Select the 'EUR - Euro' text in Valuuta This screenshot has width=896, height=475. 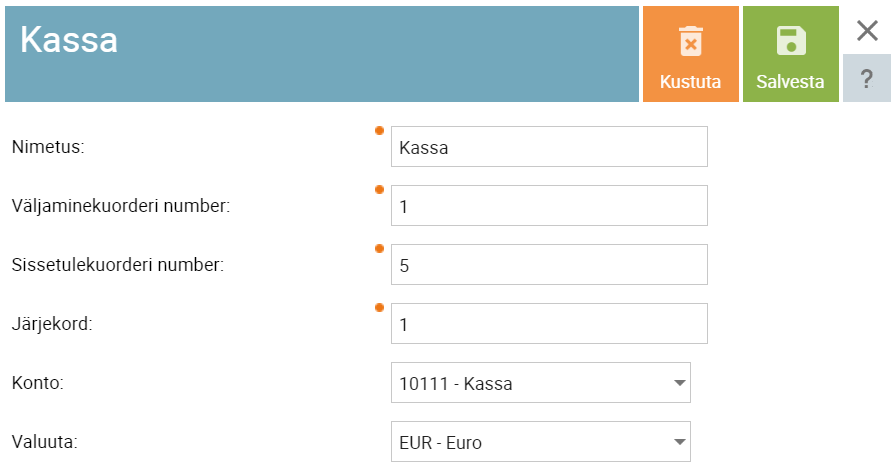440,442
